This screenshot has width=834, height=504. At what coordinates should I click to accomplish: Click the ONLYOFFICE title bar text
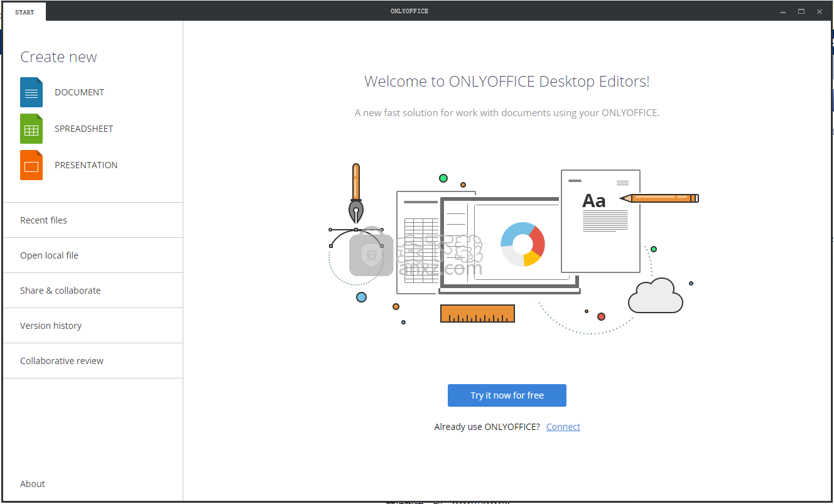pyautogui.click(x=409, y=11)
